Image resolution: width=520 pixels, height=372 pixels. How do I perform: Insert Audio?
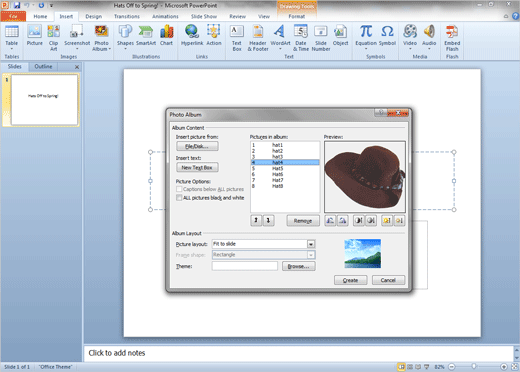[x=429, y=38]
